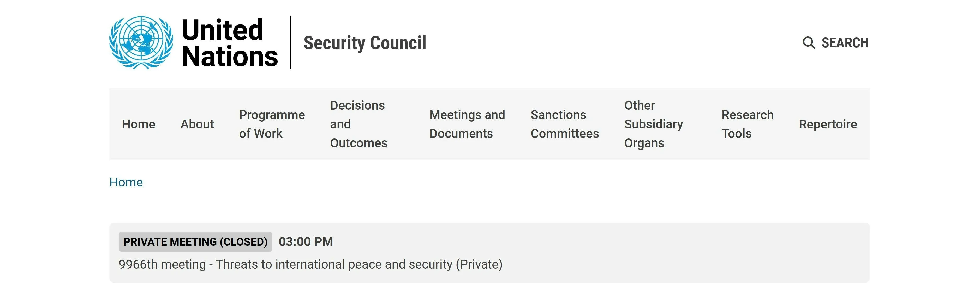Select Repertoire in navigation bar

pyautogui.click(x=828, y=124)
